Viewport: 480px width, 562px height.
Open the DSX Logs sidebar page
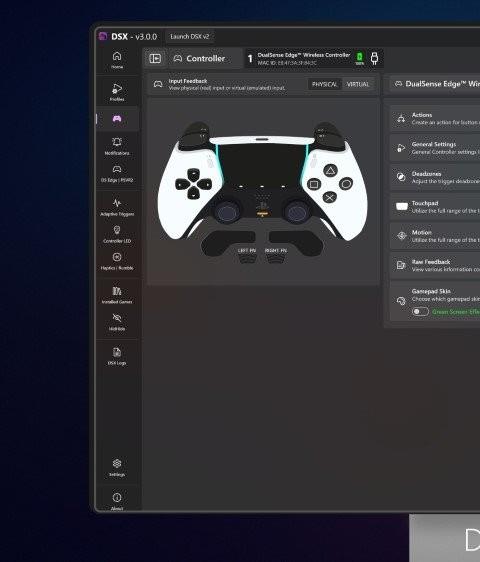(117, 356)
